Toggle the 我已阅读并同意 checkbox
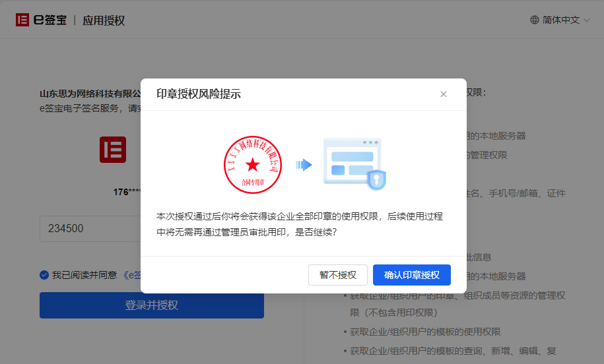Screen dimensions: 604x364 (44, 275)
